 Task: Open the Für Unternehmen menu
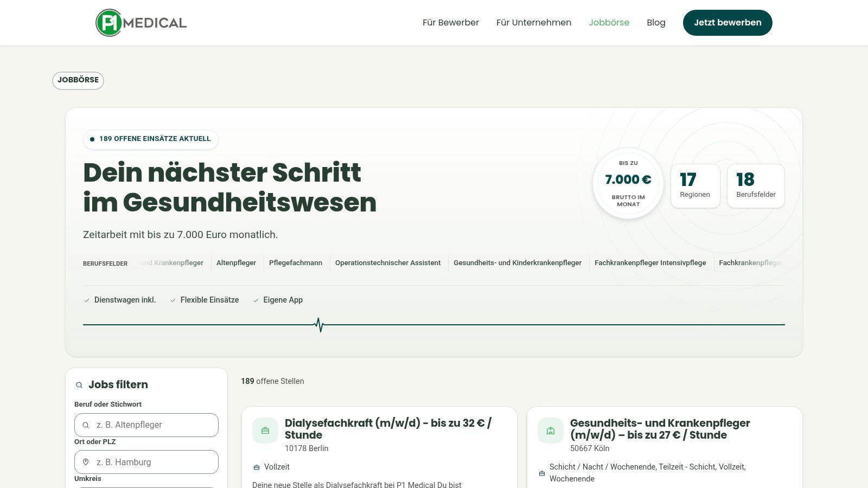pyautogui.click(x=534, y=23)
